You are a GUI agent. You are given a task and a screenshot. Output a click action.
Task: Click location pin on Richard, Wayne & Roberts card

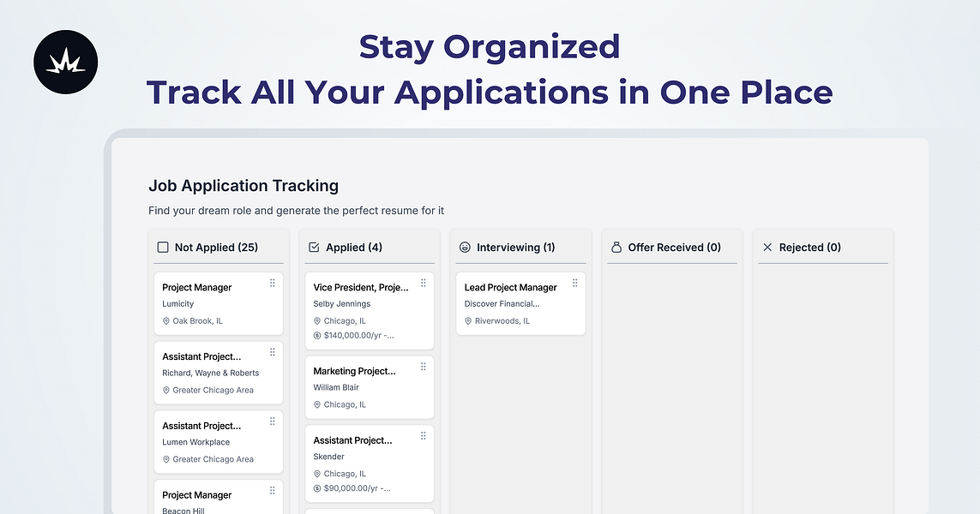166,391
